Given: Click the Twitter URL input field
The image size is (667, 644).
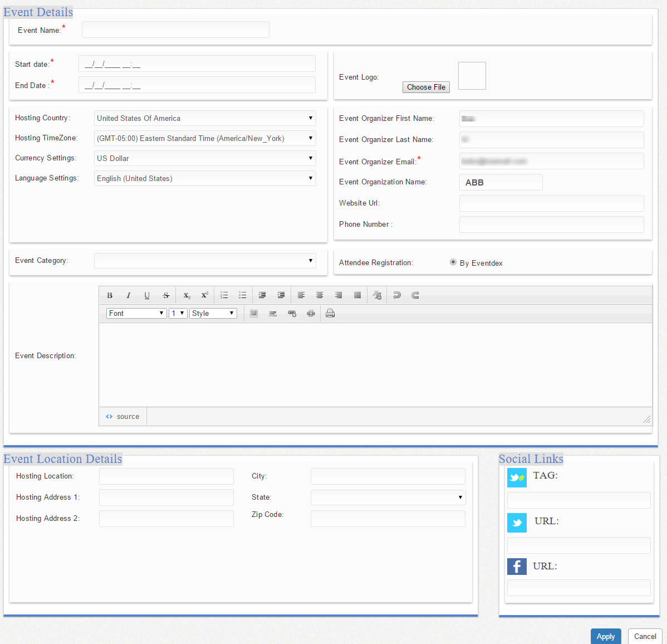Looking at the screenshot, I should click(578, 545).
